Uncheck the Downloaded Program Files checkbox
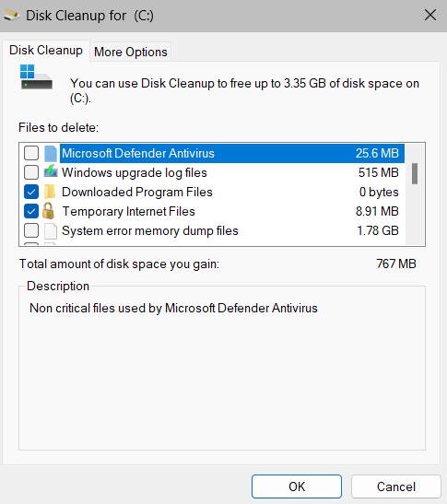Screen dimensions: 447x504 click(x=31, y=192)
